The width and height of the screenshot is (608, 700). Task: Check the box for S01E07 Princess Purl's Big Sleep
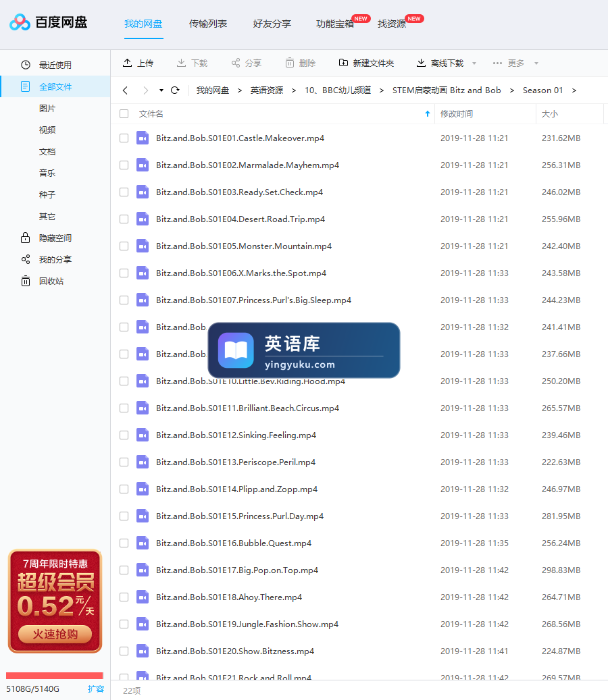click(124, 300)
